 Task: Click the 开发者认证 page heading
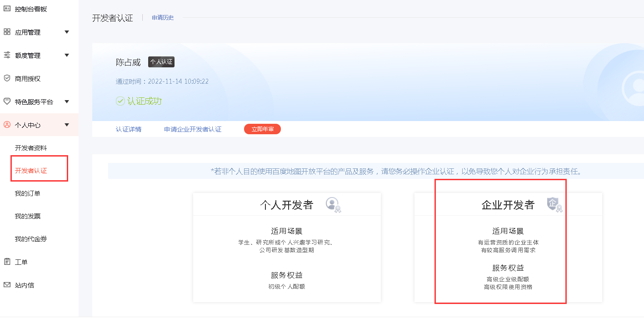pos(113,18)
